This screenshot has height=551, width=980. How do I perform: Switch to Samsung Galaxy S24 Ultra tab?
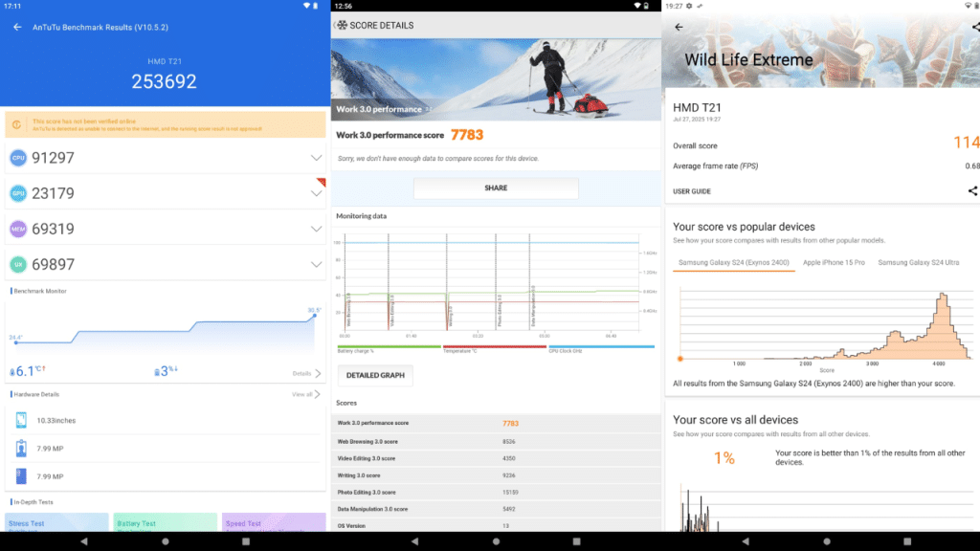click(x=918, y=263)
